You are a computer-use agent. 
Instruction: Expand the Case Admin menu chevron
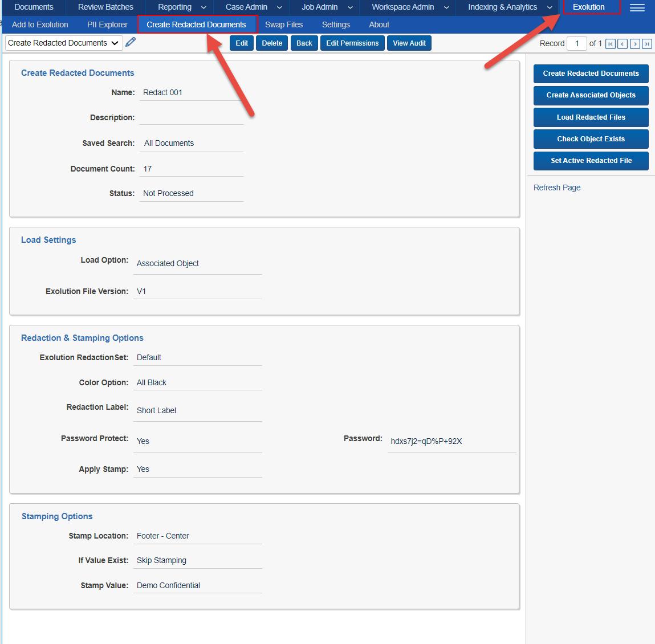click(279, 7)
